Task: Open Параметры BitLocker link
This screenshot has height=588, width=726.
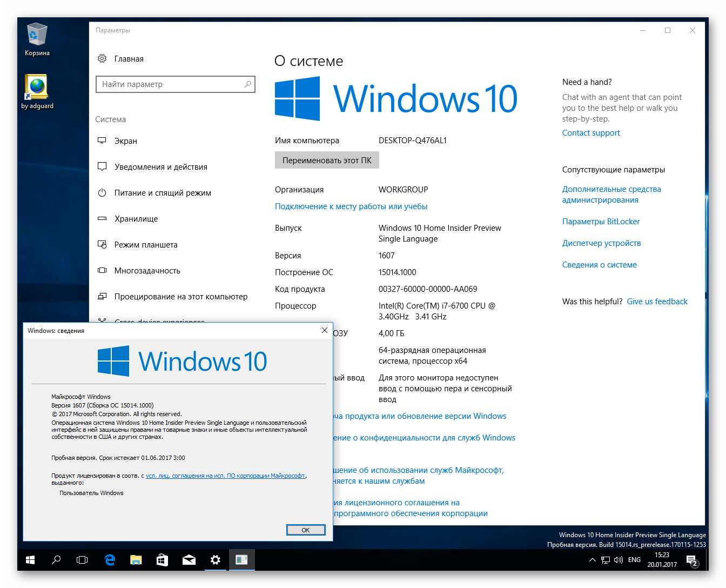Action: [x=601, y=222]
